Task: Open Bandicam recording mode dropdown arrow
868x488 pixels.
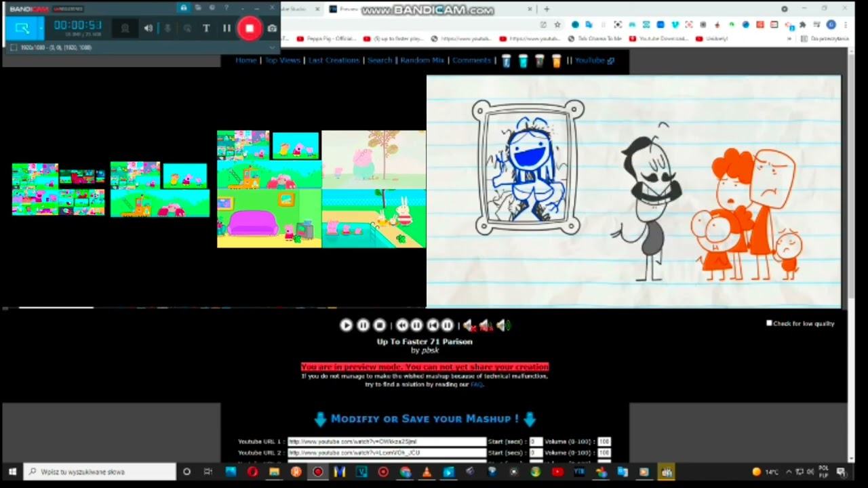Action: [41, 28]
